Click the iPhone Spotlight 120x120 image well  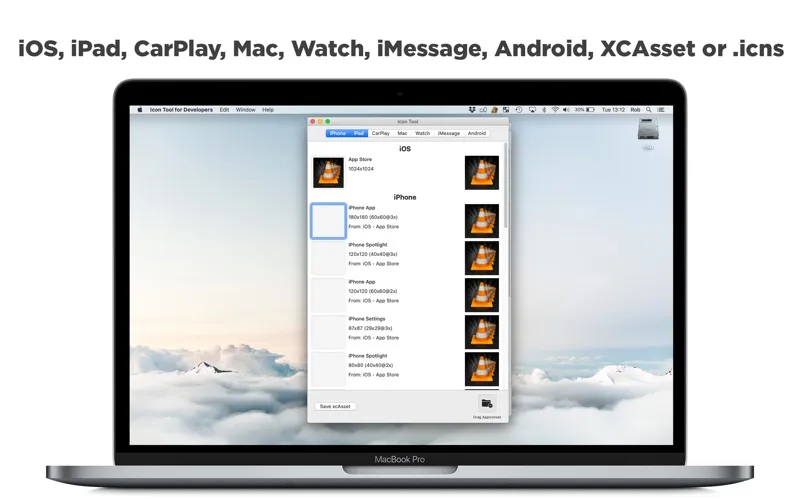328,258
